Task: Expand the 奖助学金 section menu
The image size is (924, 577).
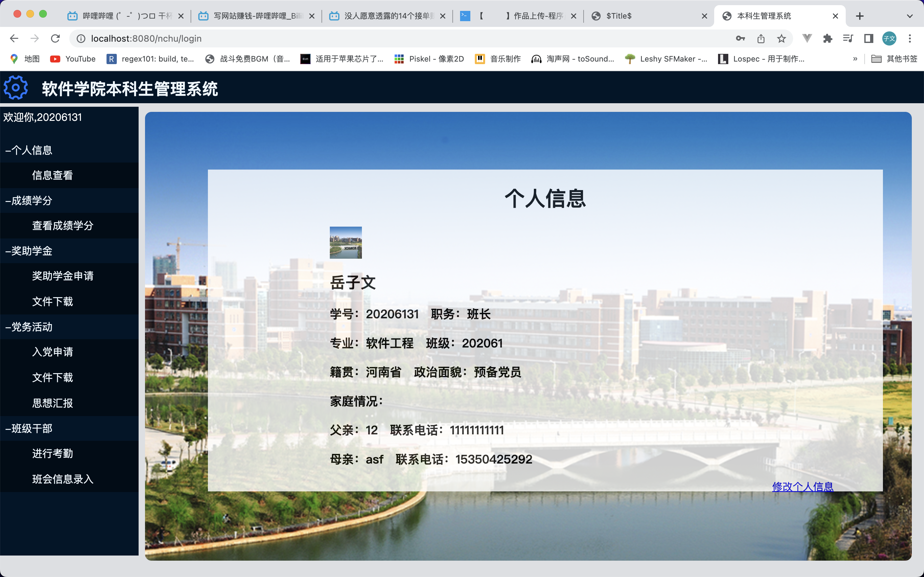Action: tap(29, 251)
